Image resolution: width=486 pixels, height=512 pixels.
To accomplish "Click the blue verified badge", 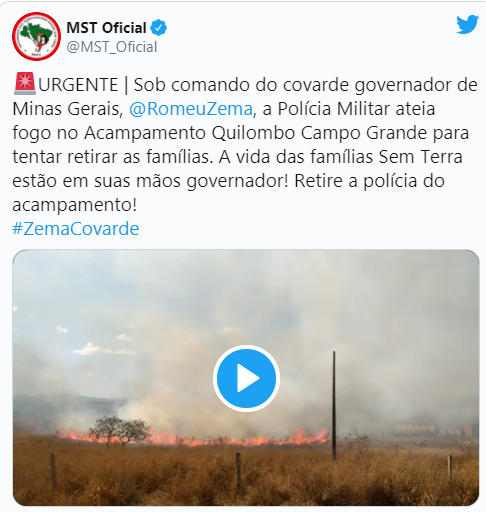I will (159, 28).
